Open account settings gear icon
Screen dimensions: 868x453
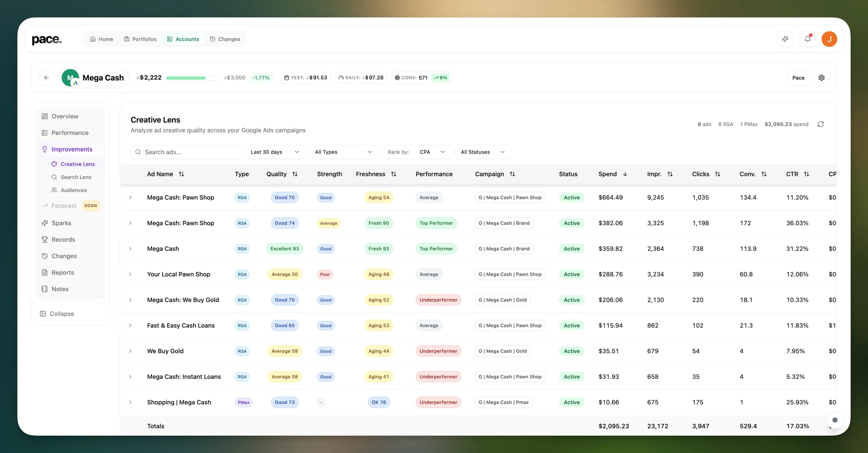click(x=822, y=78)
